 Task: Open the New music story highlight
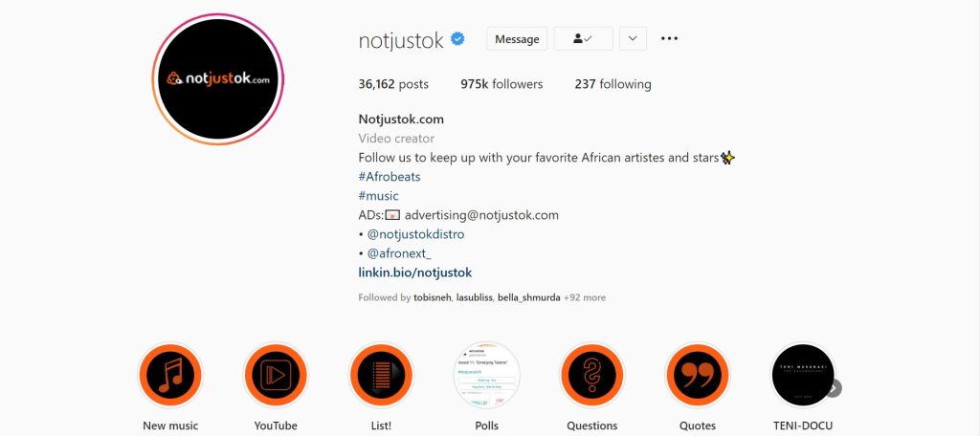[170, 375]
